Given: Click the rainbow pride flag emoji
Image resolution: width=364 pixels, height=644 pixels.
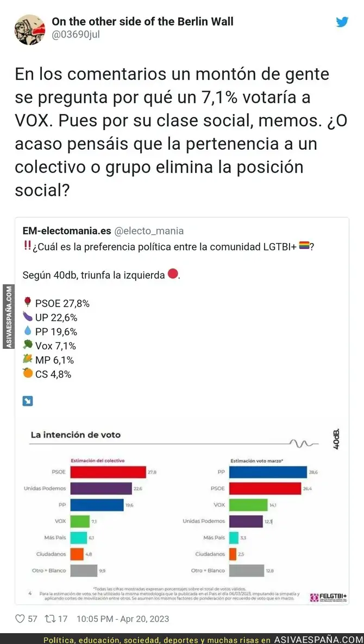Looking at the screenshot, I should coord(304,245).
